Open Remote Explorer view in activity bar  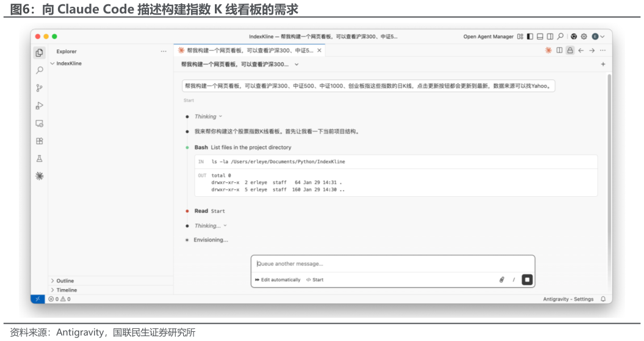(40, 123)
